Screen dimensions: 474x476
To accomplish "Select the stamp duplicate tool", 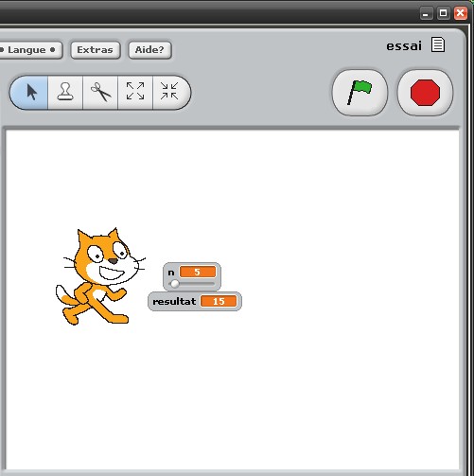I will tap(65, 93).
